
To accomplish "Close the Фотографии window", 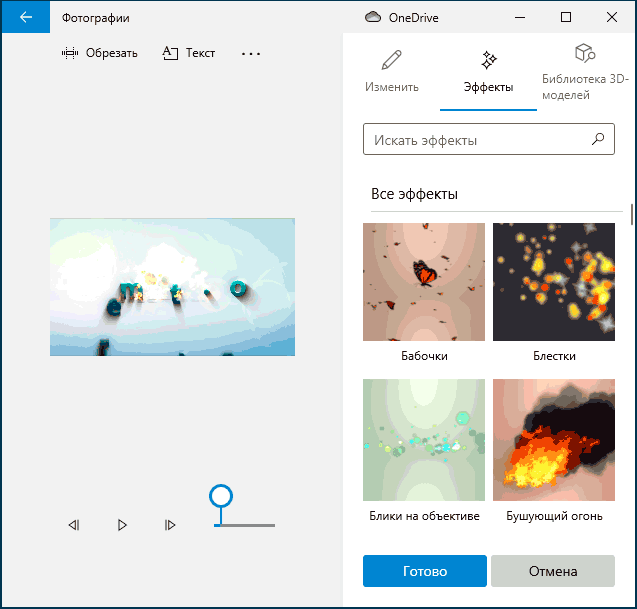I will click(x=612, y=17).
